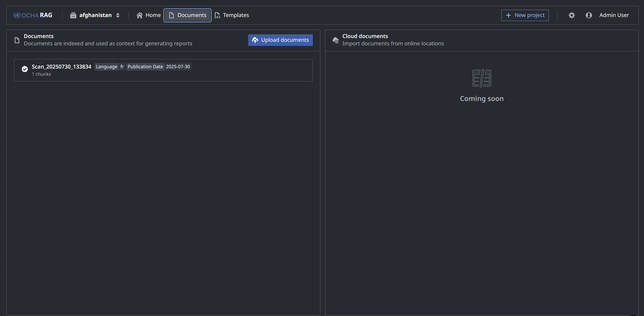Click the Language fr tag

click(110, 67)
